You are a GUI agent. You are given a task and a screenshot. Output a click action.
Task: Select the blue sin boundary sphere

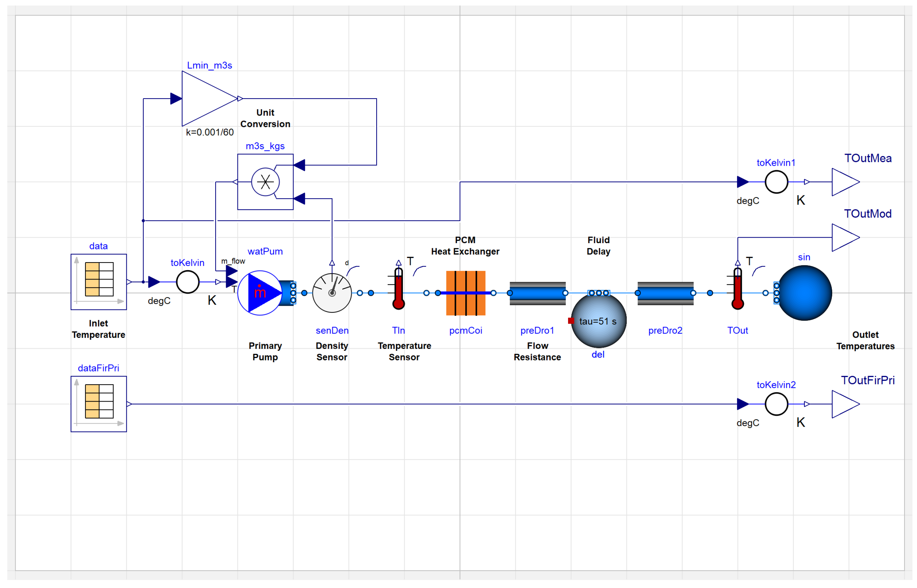(804, 293)
